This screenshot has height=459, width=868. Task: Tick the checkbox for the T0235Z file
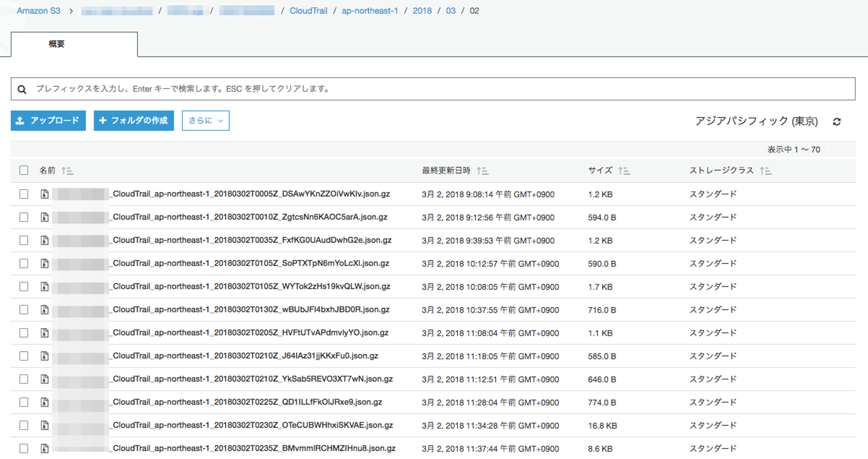pyautogui.click(x=24, y=448)
